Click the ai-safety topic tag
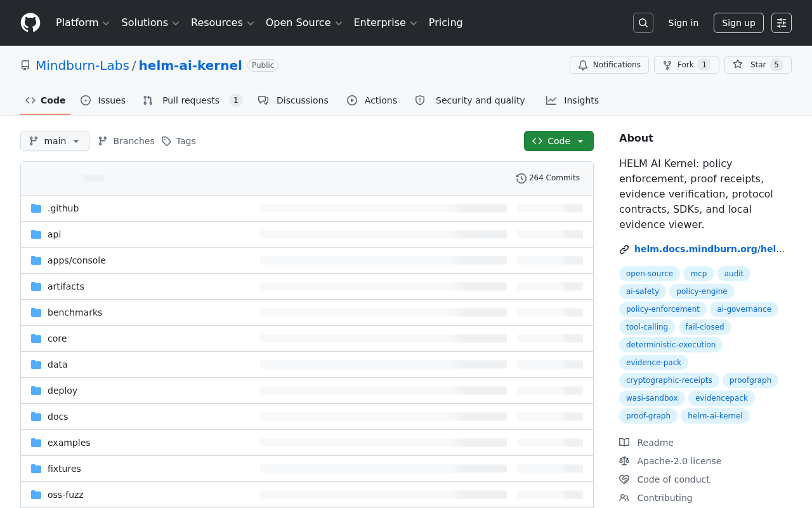The image size is (812, 508). pos(643,291)
